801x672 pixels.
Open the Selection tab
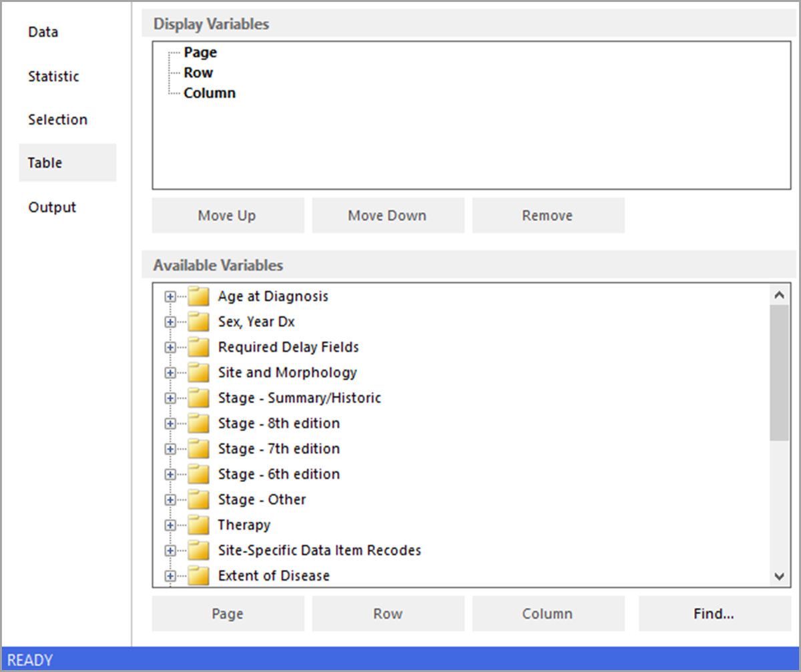(57, 120)
